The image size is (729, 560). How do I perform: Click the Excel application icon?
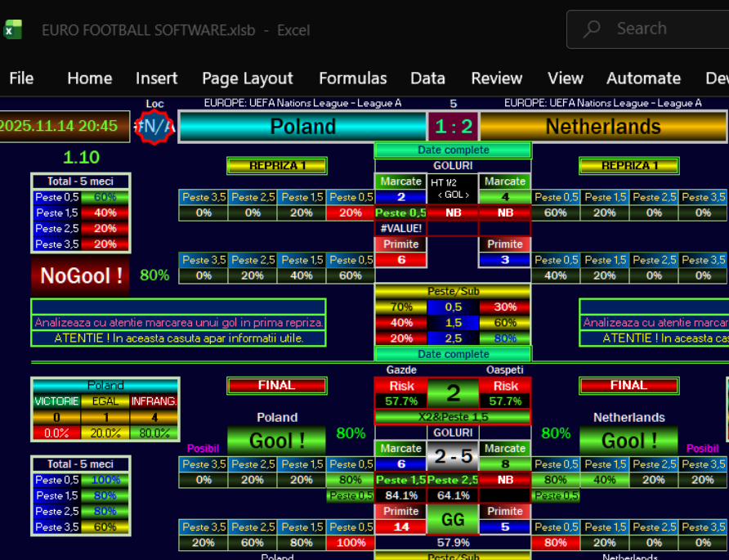[x=12, y=30]
